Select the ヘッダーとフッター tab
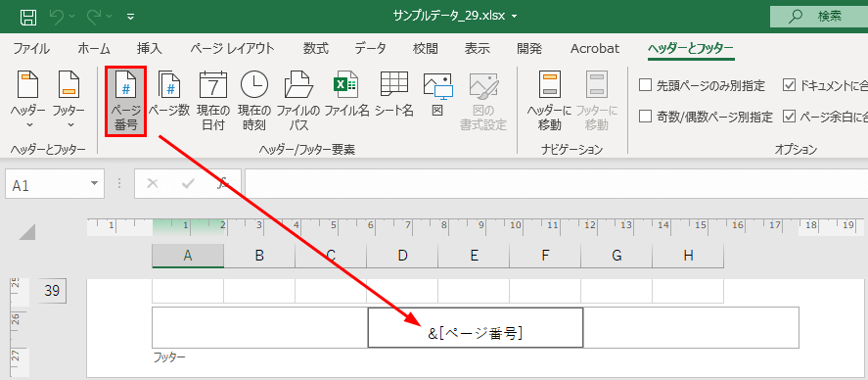The height and width of the screenshot is (380, 868). (691, 49)
